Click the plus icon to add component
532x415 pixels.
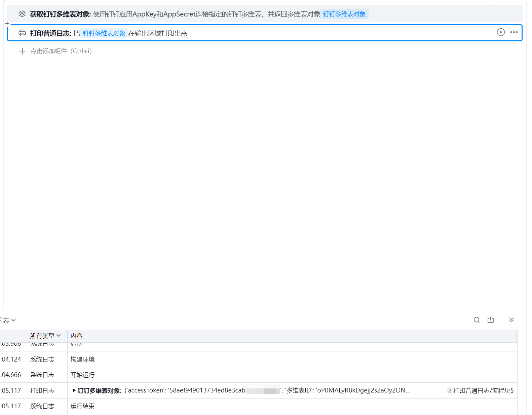[x=23, y=51]
